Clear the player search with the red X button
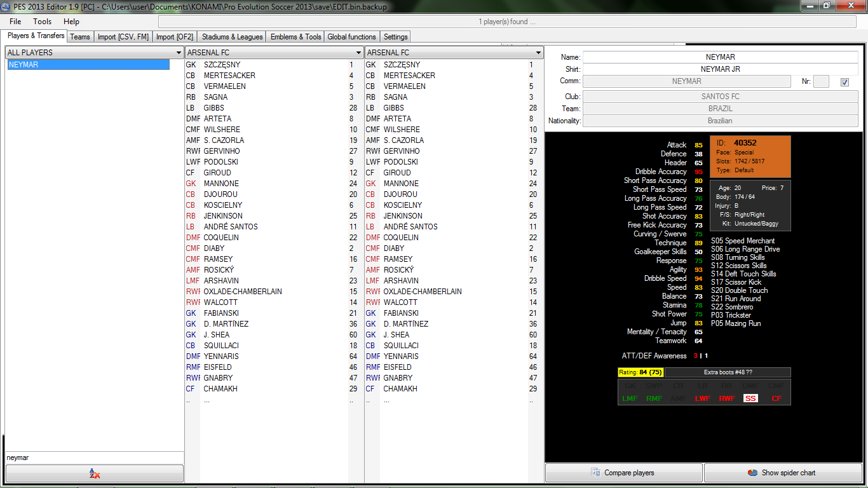The width and height of the screenshot is (868, 488). 95,473
